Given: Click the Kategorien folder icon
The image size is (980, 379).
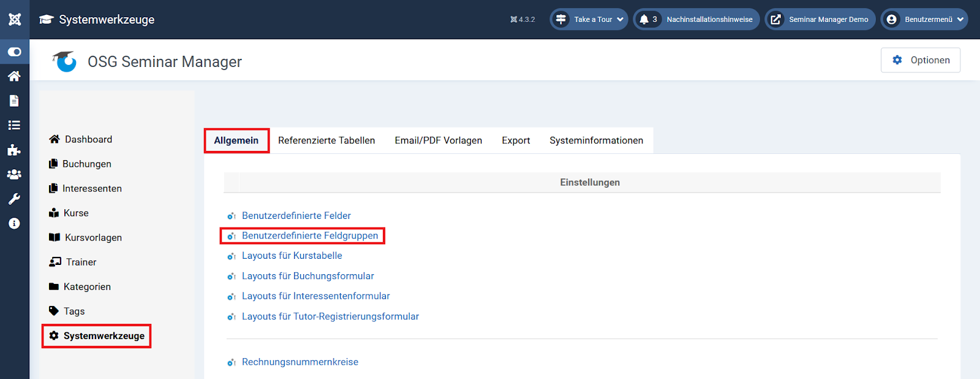Looking at the screenshot, I should click(54, 286).
